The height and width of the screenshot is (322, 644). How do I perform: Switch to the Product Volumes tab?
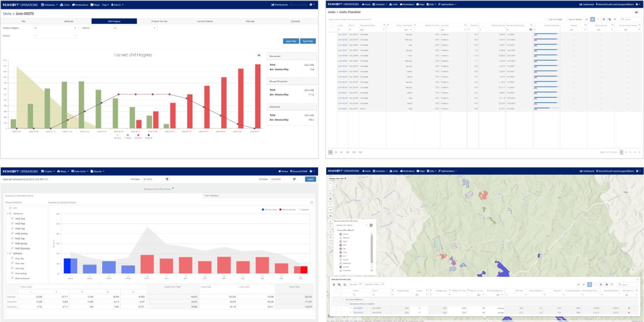(160, 21)
